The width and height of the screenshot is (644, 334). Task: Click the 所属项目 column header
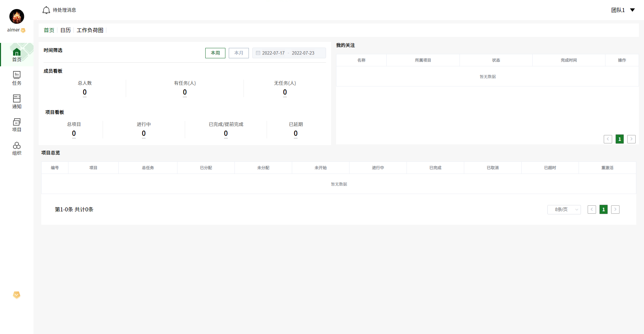pyautogui.click(x=423, y=60)
